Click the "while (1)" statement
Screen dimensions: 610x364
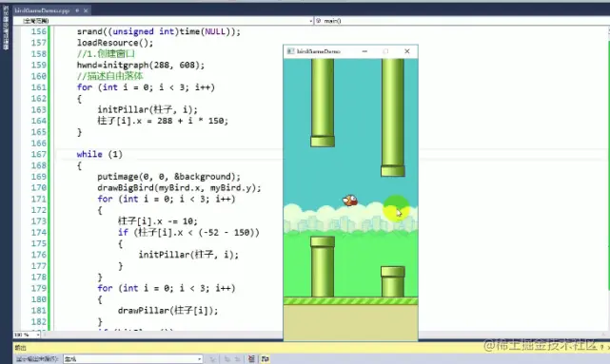point(100,154)
